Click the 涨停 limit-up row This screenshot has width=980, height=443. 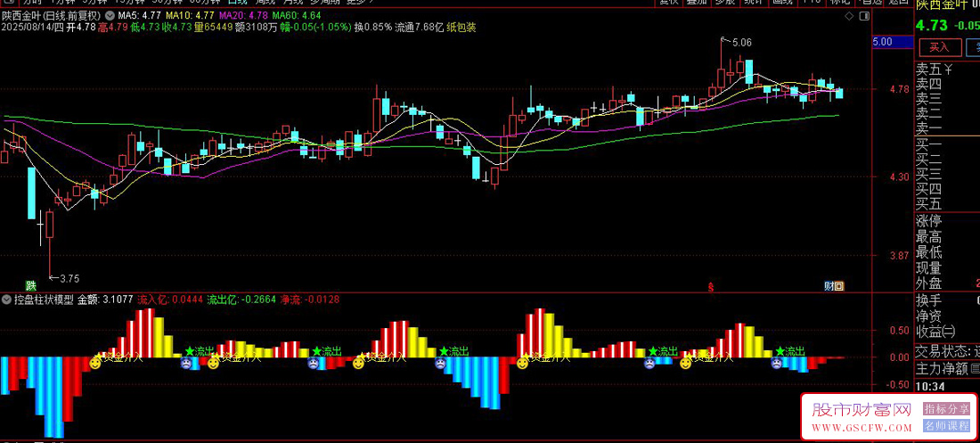pyautogui.click(x=946, y=221)
